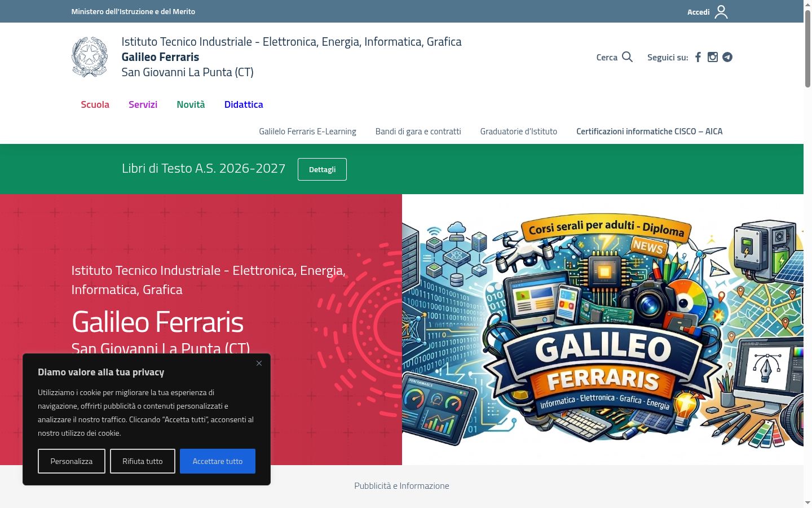Screen dimensions: 812x508
Task: Open Graduatorie d'Istituto link
Action: [519, 132]
